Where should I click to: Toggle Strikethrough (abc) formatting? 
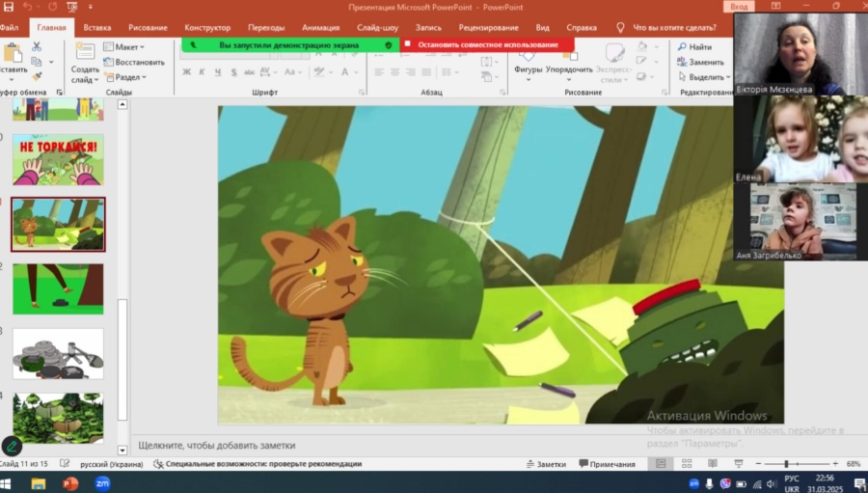pyautogui.click(x=249, y=72)
